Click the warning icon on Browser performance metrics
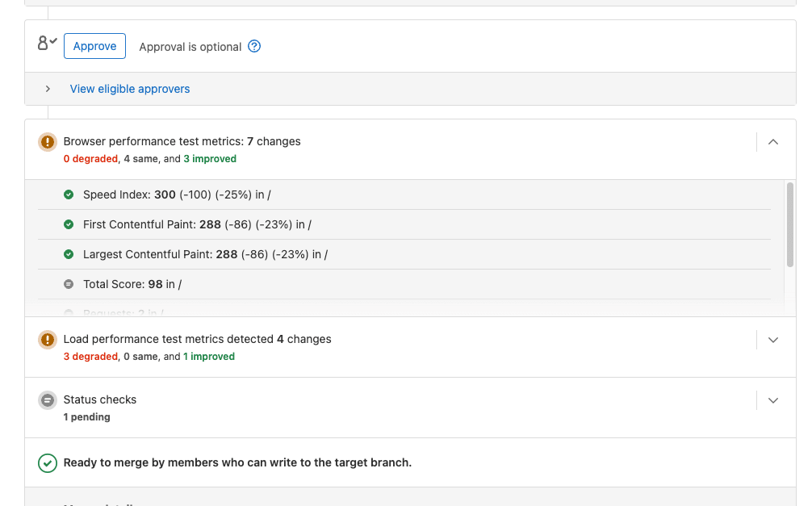The width and height of the screenshot is (812, 506). 47,141
